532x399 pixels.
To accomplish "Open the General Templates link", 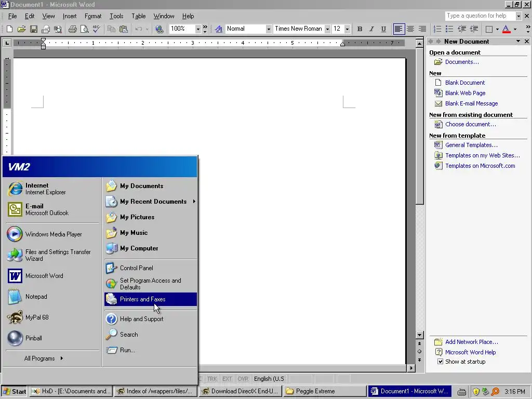I will tap(471, 145).
